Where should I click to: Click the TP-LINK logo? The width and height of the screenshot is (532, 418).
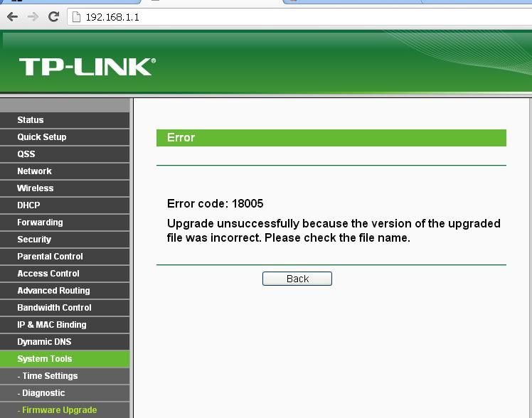point(87,67)
